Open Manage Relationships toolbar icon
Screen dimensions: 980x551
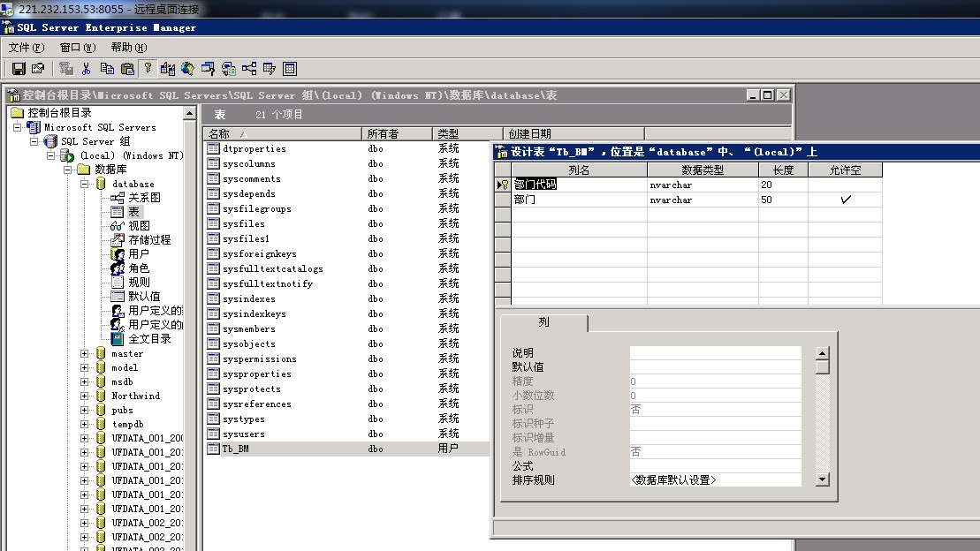pos(249,69)
